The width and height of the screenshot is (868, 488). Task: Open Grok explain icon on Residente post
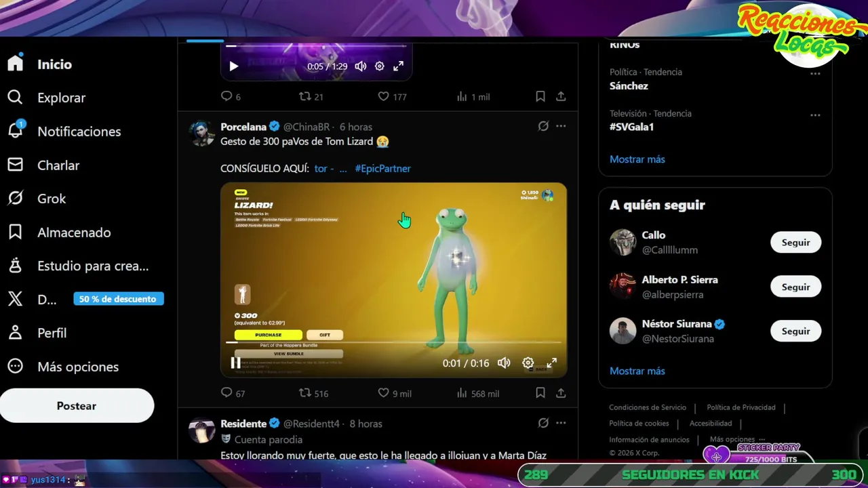(x=543, y=423)
